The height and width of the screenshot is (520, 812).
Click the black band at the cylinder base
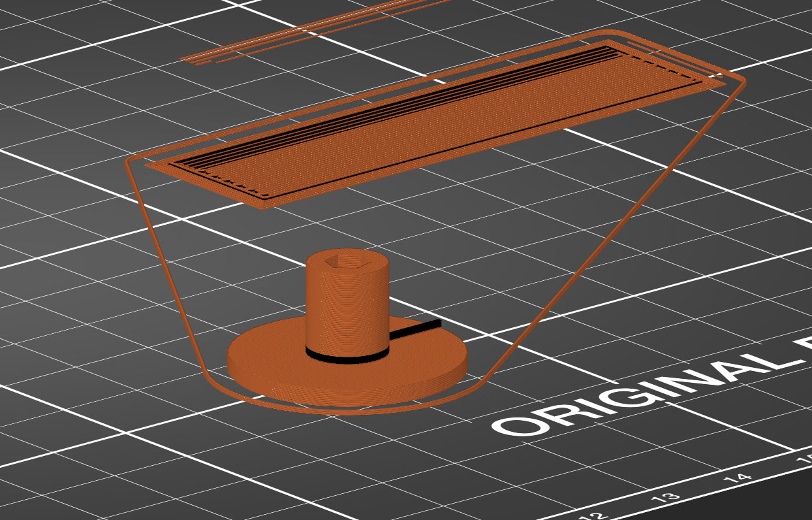coord(348,357)
